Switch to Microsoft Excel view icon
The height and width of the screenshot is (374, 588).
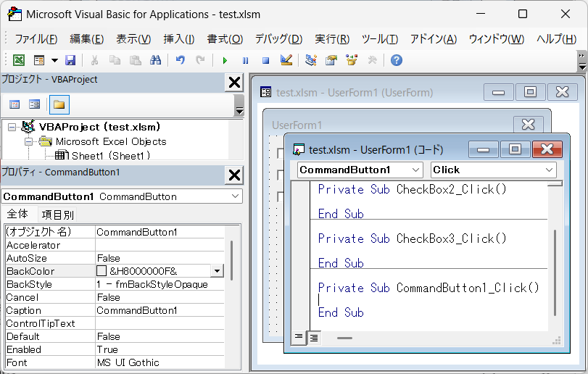click(19, 60)
